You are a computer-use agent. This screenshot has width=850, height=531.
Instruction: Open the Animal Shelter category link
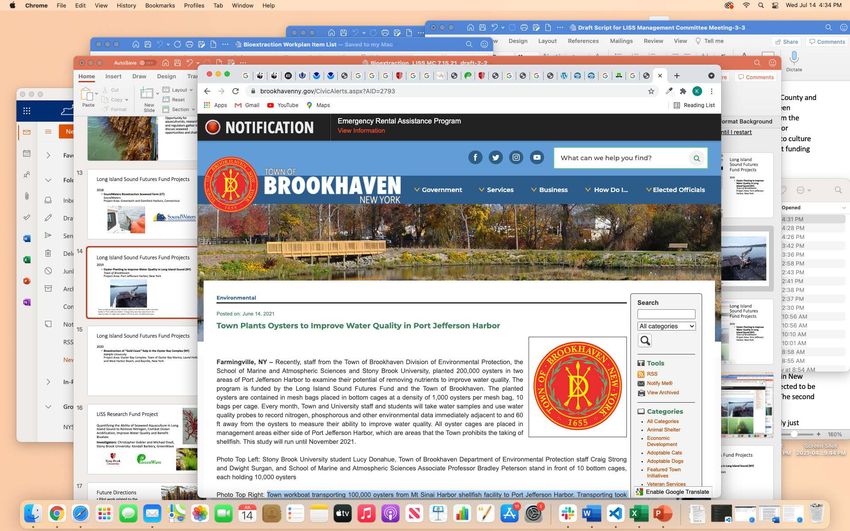click(664, 430)
